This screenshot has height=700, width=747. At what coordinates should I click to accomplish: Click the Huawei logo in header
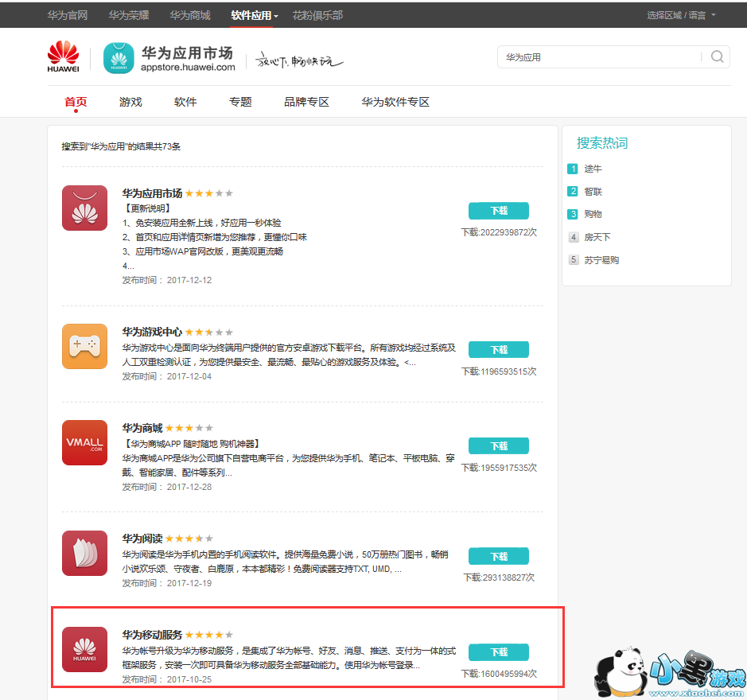[x=64, y=56]
